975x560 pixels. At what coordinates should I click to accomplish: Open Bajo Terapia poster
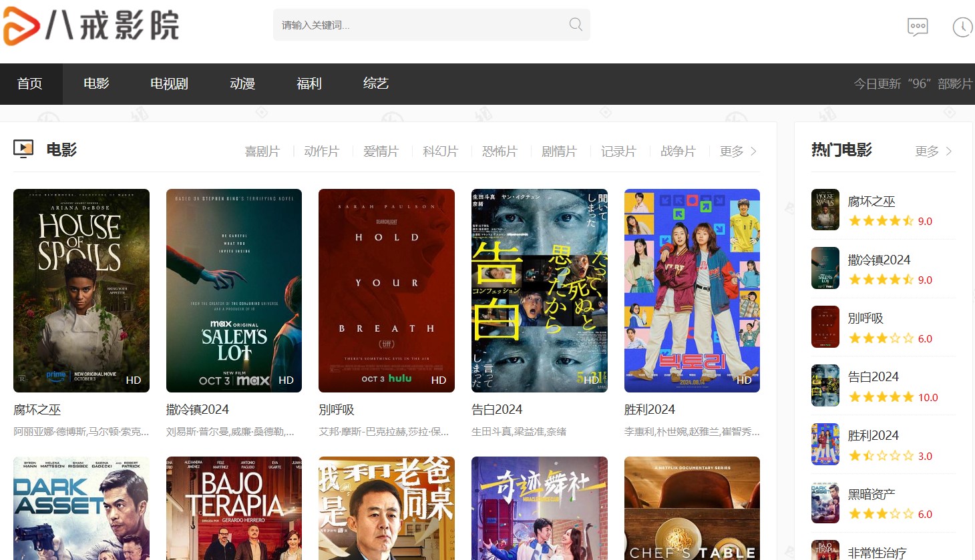[x=234, y=508]
